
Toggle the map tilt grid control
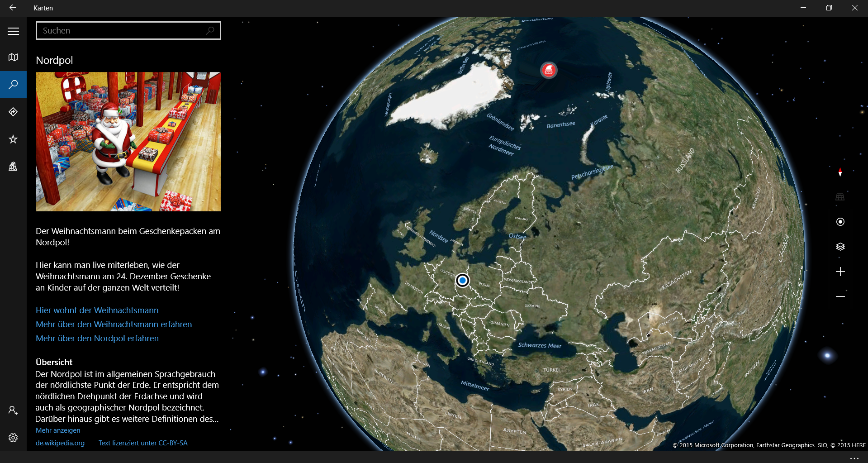pyautogui.click(x=840, y=197)
